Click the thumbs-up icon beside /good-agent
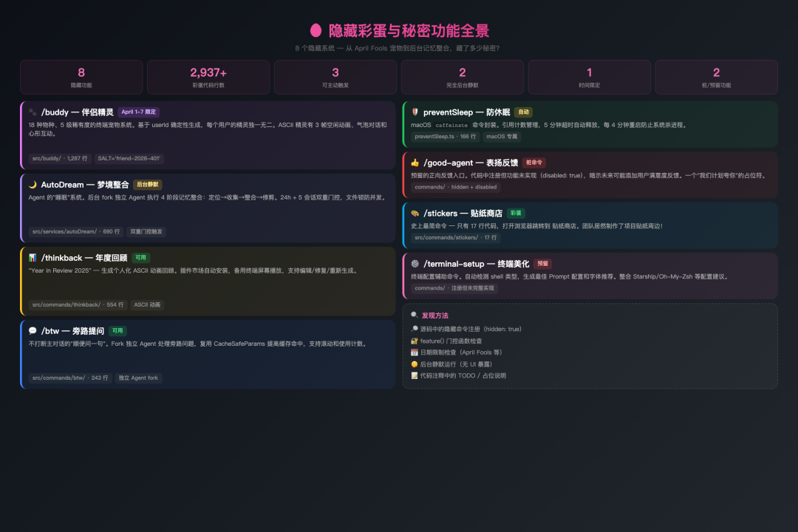This screenshot has height=532, width=798. pos(415,163)
